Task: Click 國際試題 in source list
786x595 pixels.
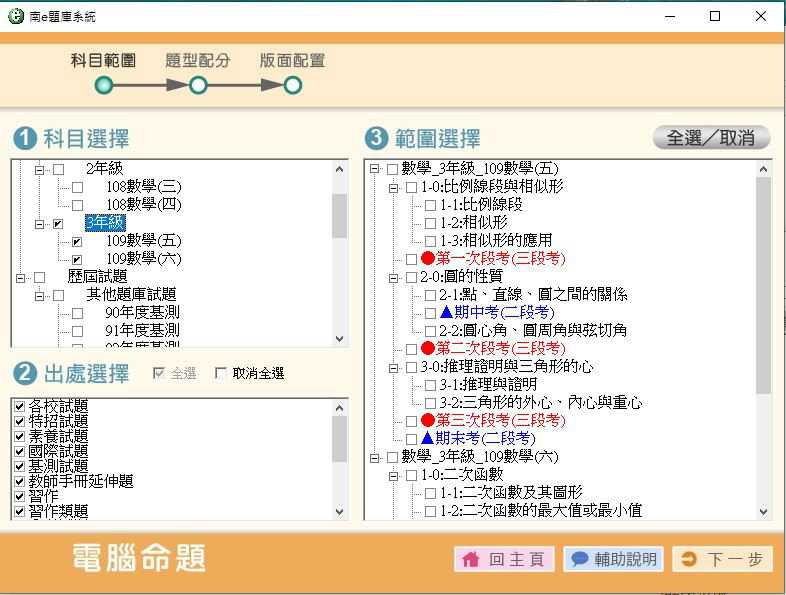Action: coord(58,451)
